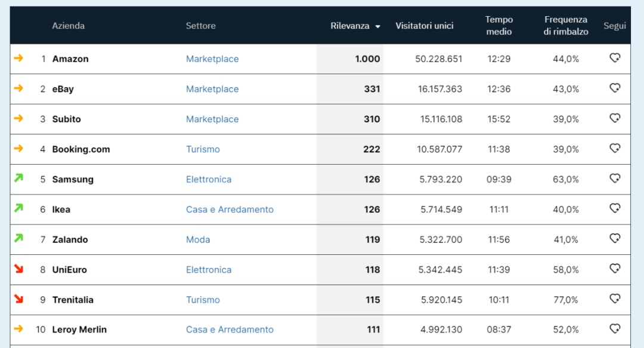The height and width of the screenshot is (348, 644).
Task: Open Samsung's Elettronica sector link
Action: (x=209, y=179)
